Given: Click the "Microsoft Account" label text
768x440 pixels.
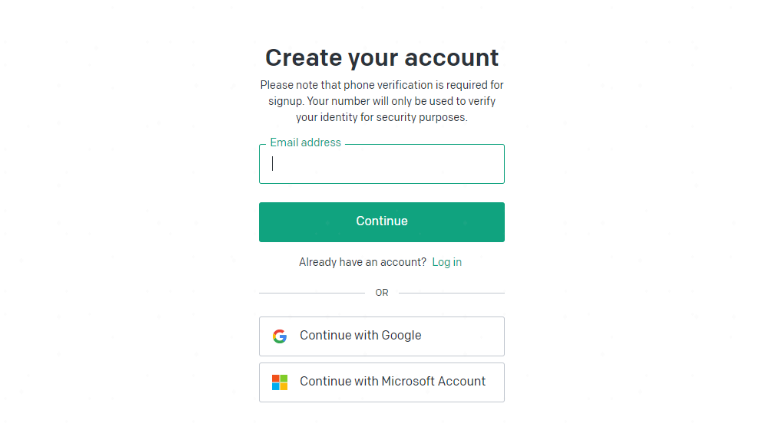Looking at the screenshot, I should (x=433, y=381).
